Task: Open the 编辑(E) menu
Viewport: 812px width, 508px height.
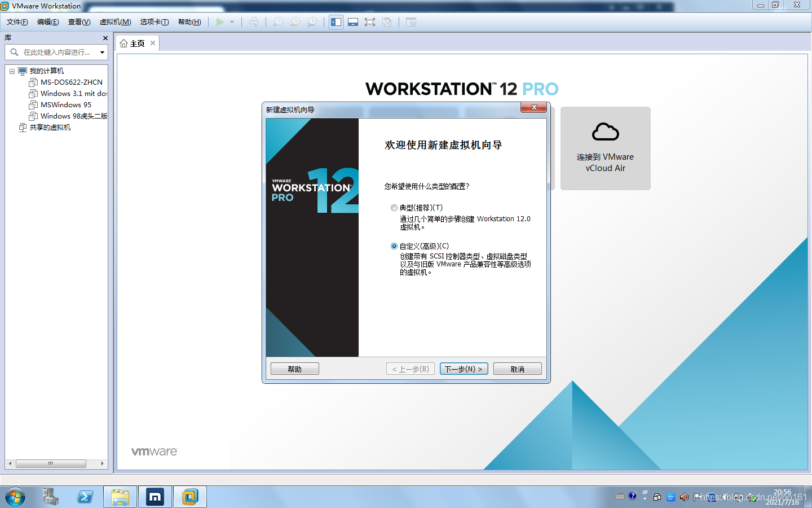Action: (x=48, y=22)
